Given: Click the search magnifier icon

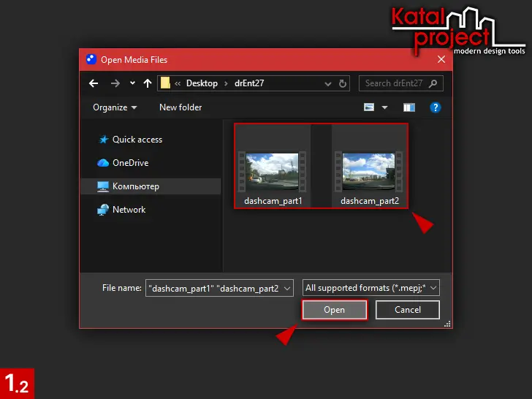Looking at the screenshot, I should coord(433,83).
